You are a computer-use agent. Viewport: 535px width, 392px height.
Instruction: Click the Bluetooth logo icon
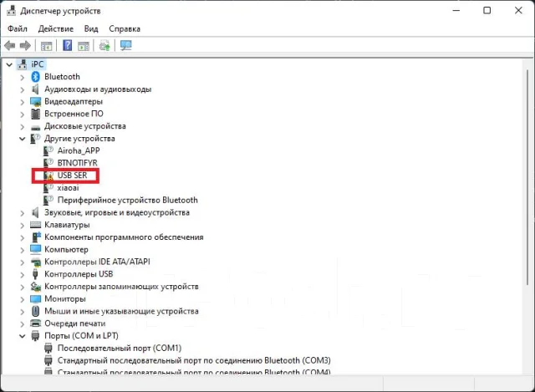point(35,76)
